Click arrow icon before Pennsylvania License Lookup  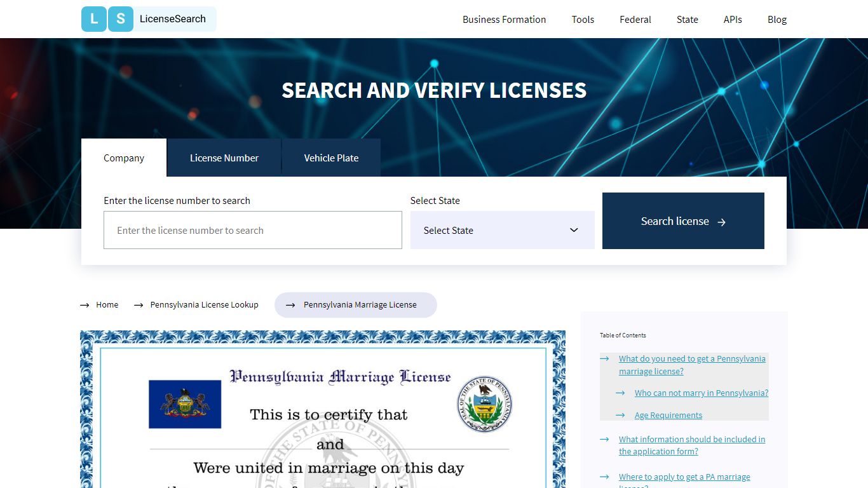coord(139,306)
